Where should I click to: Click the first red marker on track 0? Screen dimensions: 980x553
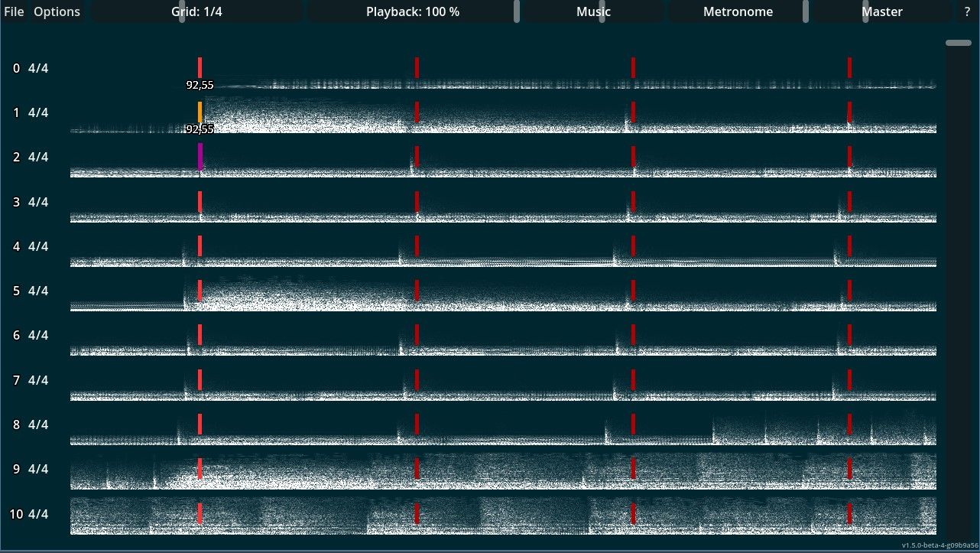(200, 67)
